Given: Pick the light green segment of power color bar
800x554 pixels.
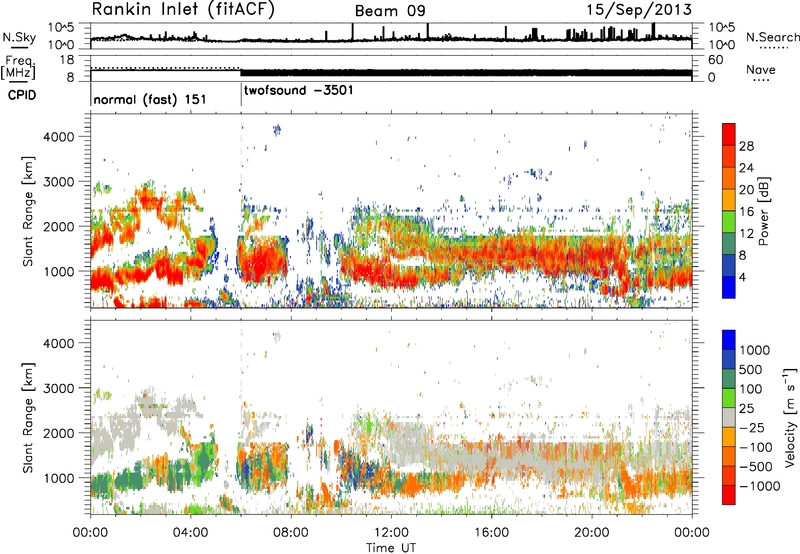Looking at the screenshot, I should click(x=729, y=222).
